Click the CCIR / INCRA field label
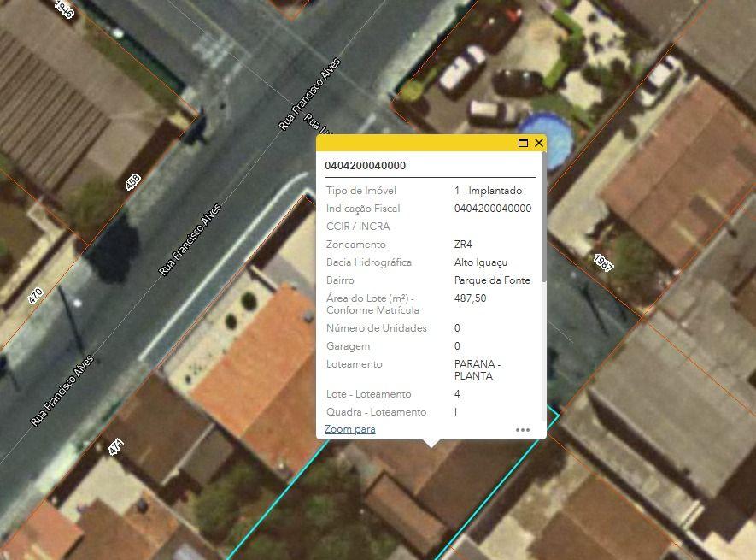Screen dimensions: 756x560 point(357,226)
